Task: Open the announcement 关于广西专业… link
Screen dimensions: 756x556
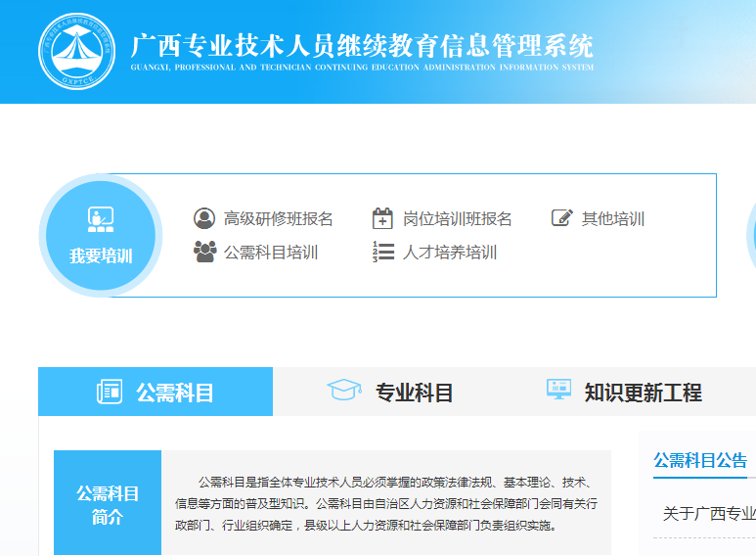Action: [x=709, y=514]
